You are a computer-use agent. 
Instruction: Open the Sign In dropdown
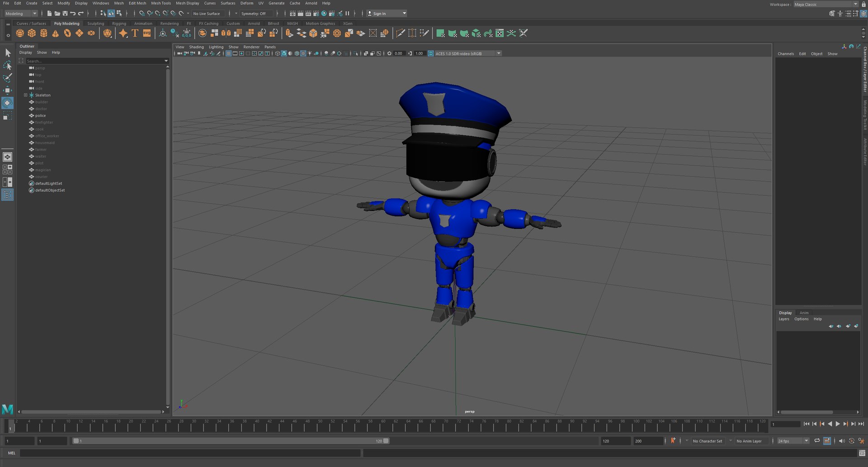tap(387, 14)
